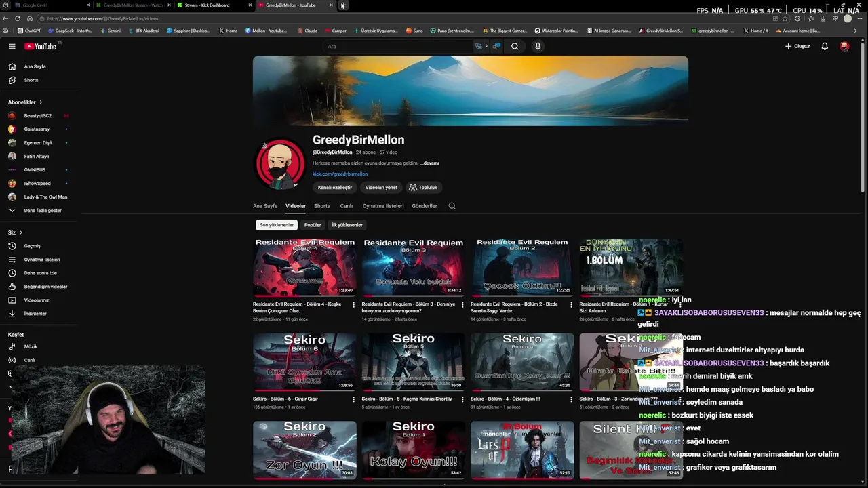Open more options for Sekiro Bölüm 6 video
This screenshot has height=488, width=868.
353,399
